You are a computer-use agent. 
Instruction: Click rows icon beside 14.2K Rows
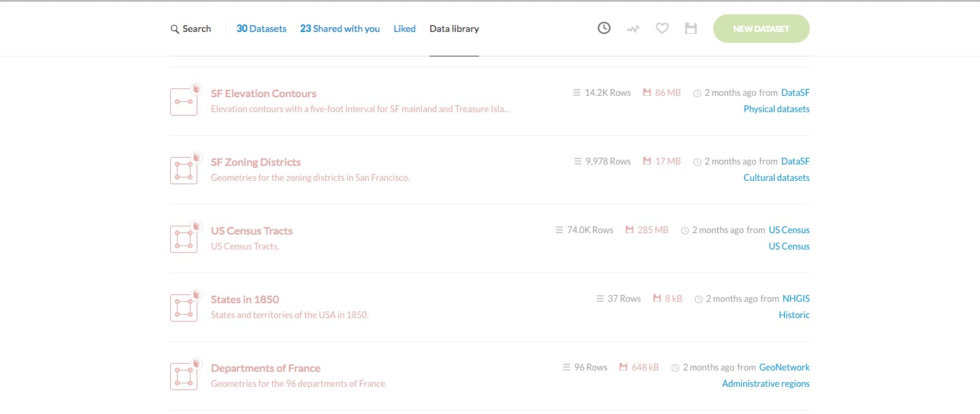pyautogui.click(x=577, y=92)
